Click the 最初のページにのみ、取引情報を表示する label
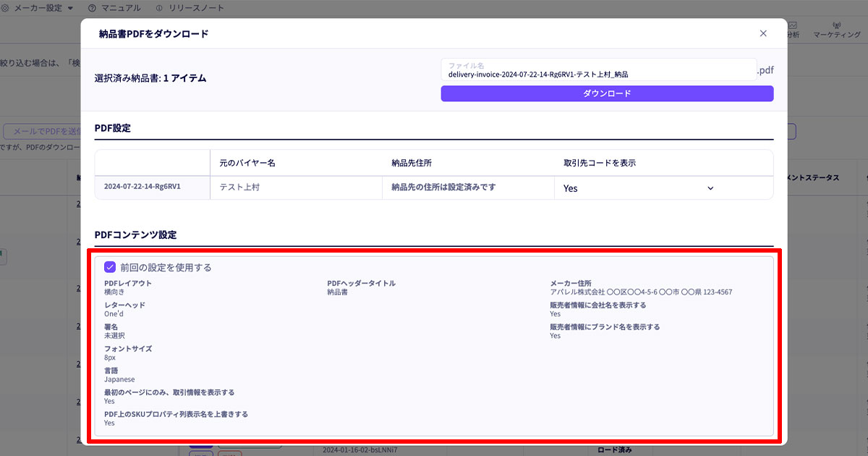868x456 pixels. point(169,392)
